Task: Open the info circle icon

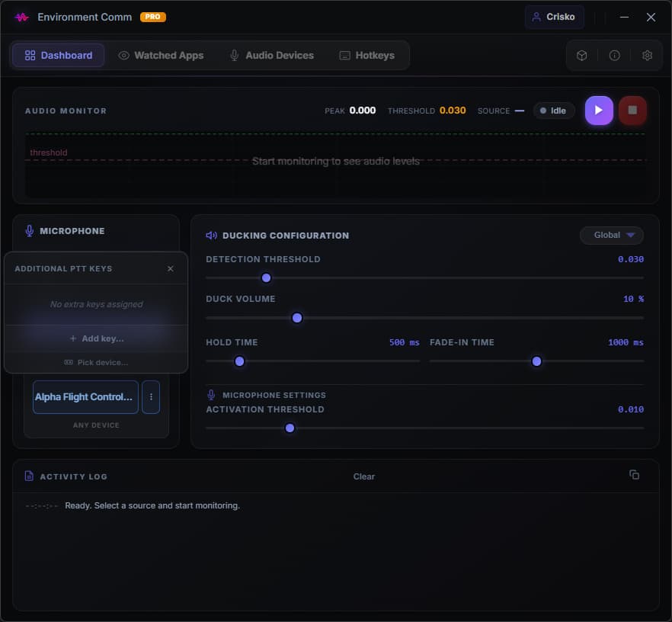Action: pos(614,56)
